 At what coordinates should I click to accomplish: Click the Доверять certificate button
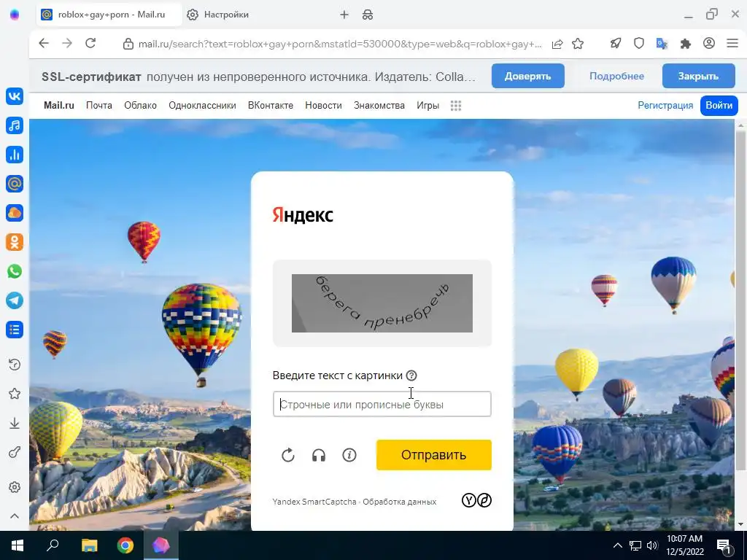point(528,76)
